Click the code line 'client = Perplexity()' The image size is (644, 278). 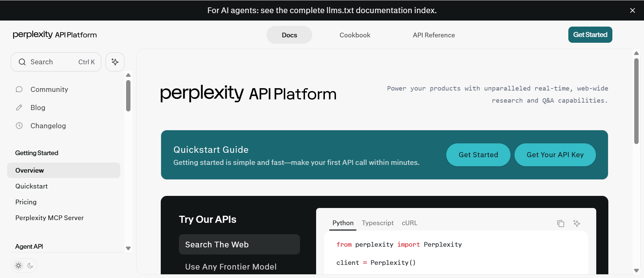(x=376, y=263)
